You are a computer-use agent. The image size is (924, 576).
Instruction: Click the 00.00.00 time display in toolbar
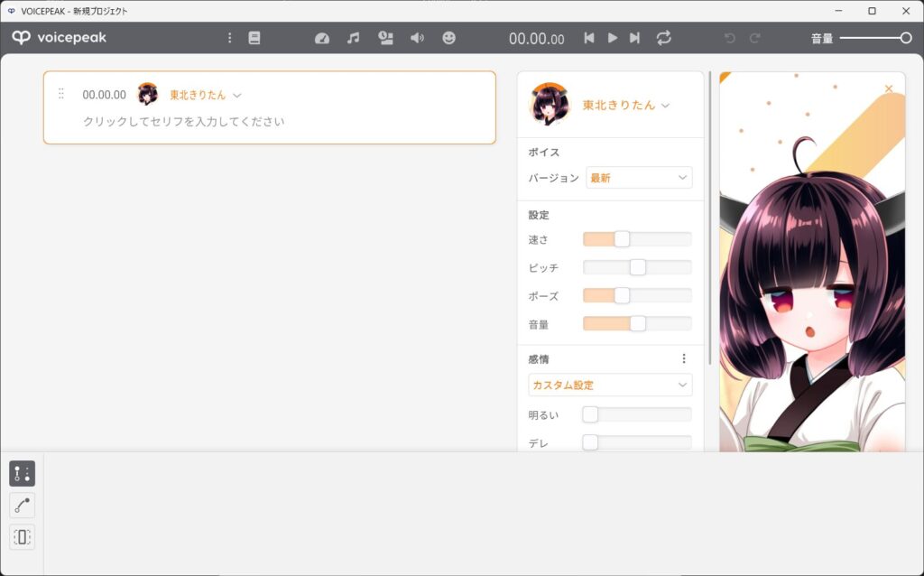[536, 39]
